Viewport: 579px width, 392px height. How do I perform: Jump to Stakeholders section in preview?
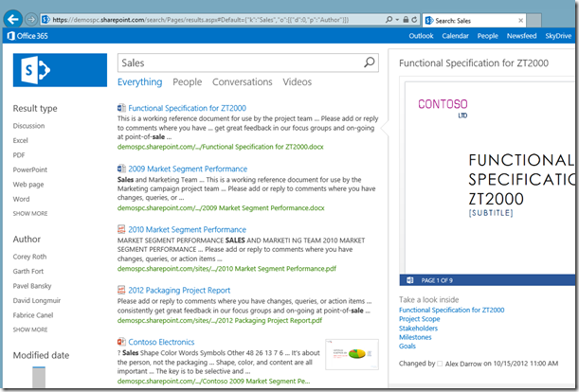(418, 329)
